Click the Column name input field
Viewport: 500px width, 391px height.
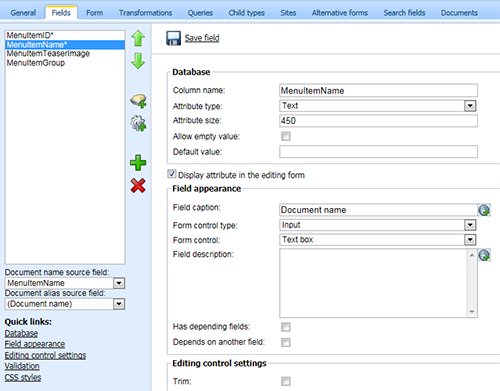(x=378, y=91)
